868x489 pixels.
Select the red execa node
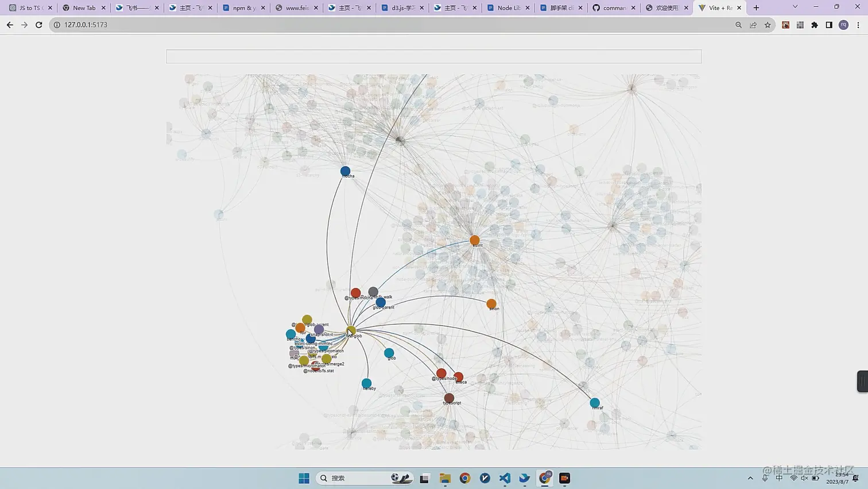click(458, 377)
